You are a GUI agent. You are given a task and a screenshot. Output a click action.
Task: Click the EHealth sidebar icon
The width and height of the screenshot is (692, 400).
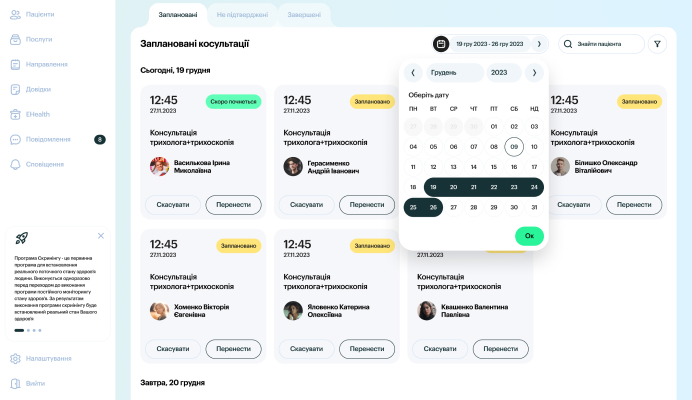pyautogui.click(x=15, y=114)
